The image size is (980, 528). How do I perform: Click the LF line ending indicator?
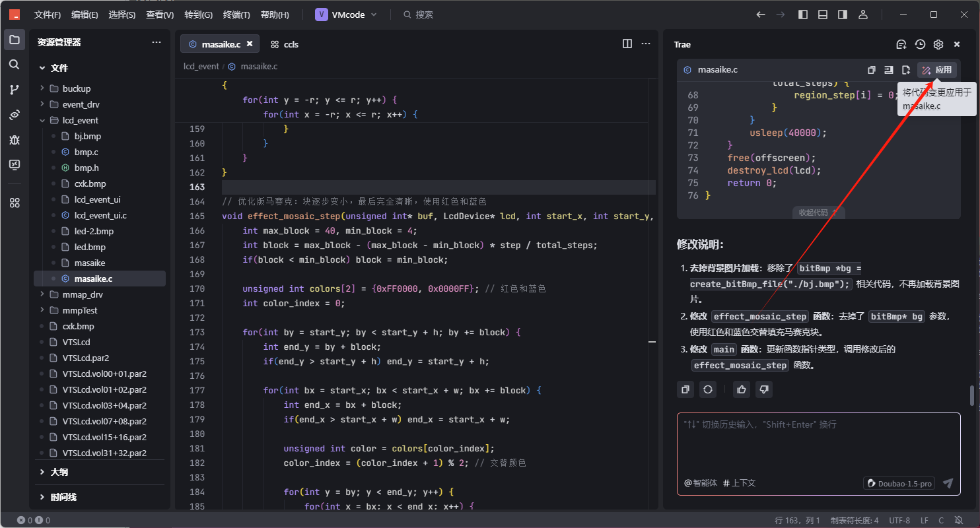(x=925, y=520)
